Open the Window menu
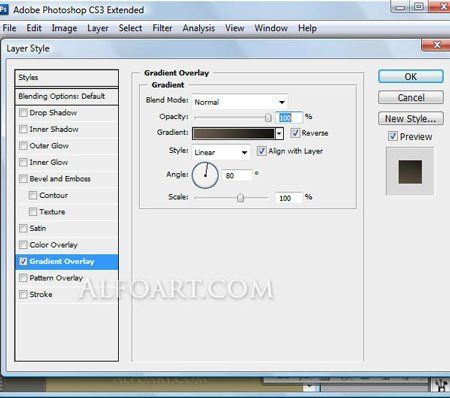This screenshot has height=398, width=450. point(271,28)
